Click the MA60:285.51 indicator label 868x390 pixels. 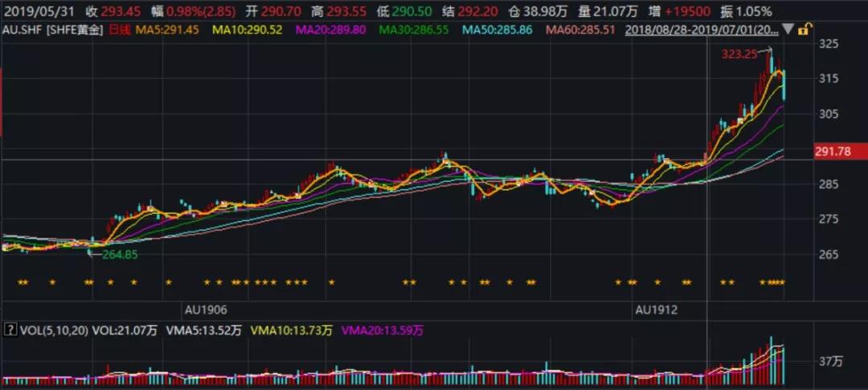[581, 30]
